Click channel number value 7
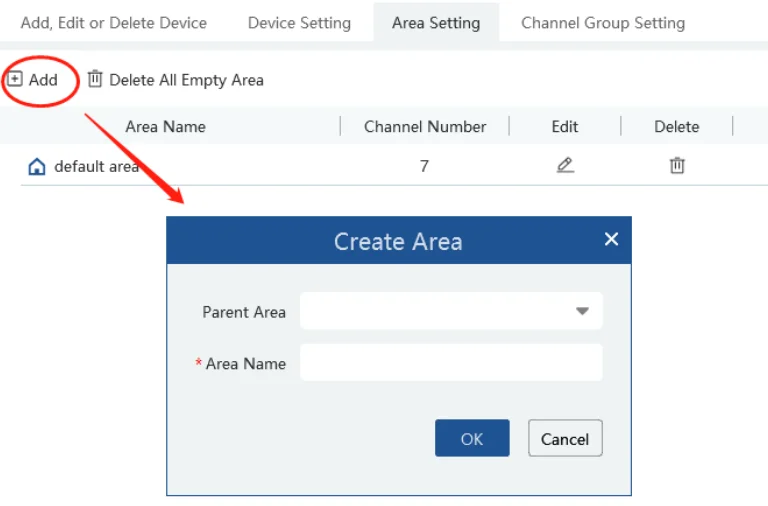The height and width of the screenshot is (506, 768). tap(424, 166)
